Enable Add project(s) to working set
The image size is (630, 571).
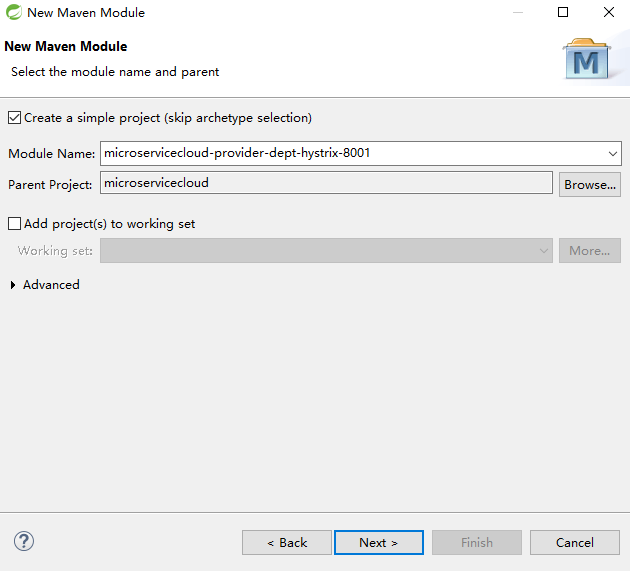point(14,223)
